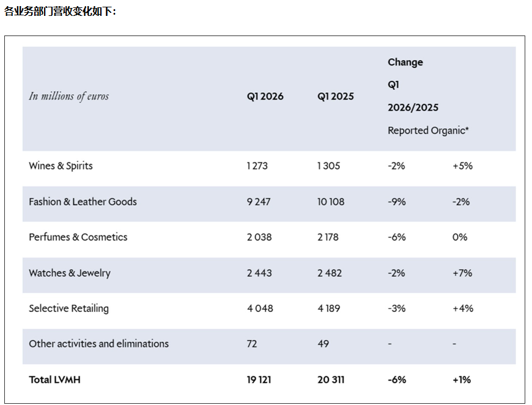Click the "In millions of euros" header cell
Screen dimensions: 532x405
68,96
